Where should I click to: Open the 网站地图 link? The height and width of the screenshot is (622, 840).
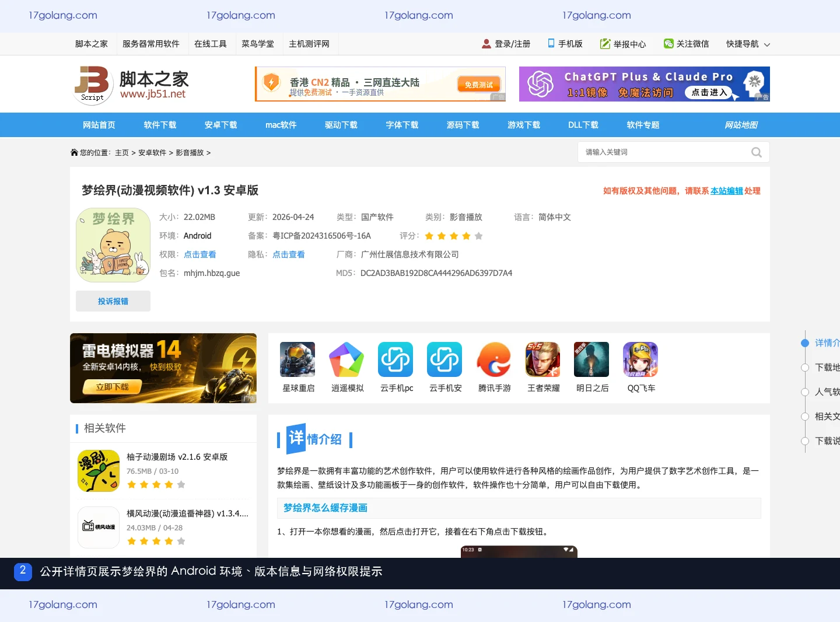pyautogui.click(x=741, y=125)
